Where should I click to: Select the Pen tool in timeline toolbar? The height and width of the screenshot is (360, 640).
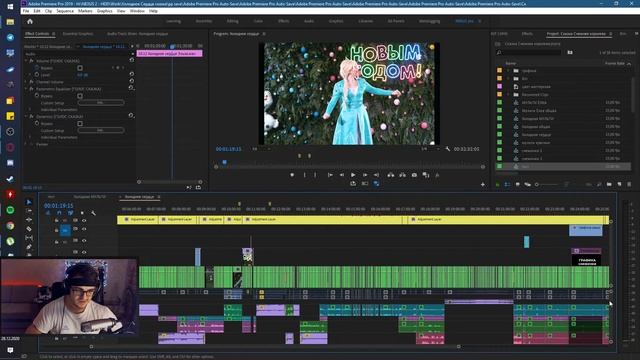tap(29, 247)
